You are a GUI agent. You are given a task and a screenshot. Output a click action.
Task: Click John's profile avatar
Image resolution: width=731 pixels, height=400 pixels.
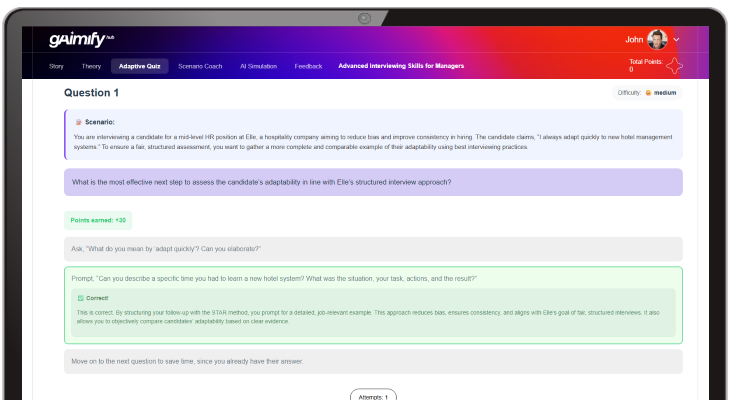click(x=657, y=40)
